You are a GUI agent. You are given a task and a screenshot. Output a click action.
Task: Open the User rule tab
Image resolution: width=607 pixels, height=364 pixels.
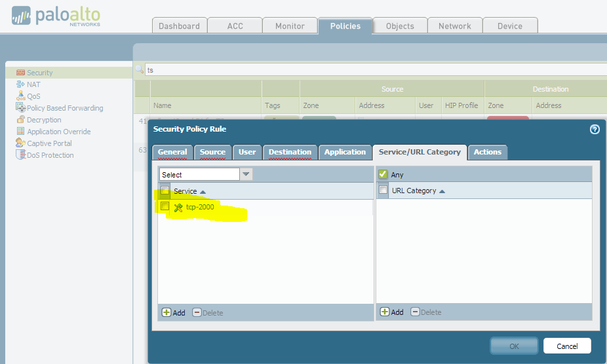[247, 152]
